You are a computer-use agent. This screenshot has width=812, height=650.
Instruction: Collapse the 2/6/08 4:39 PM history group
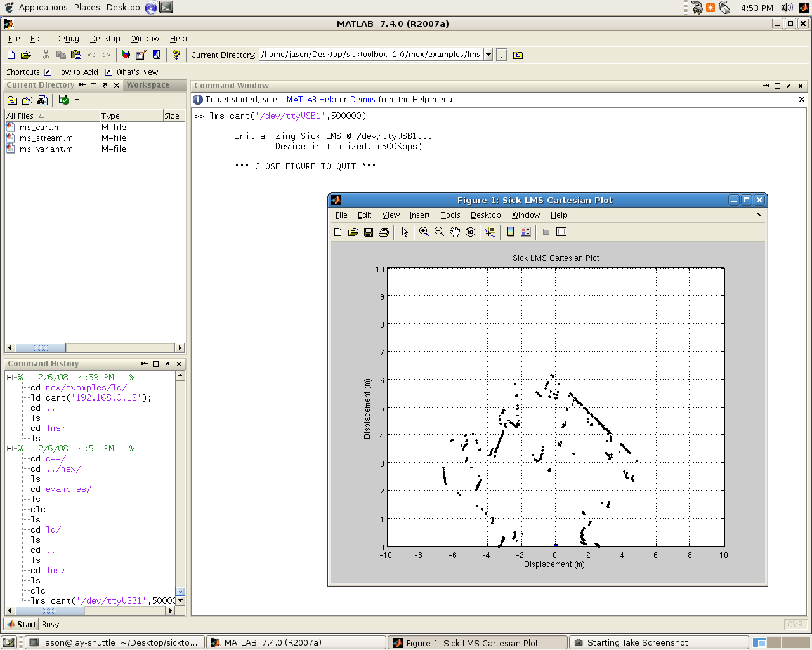click(x=10, y=377)
